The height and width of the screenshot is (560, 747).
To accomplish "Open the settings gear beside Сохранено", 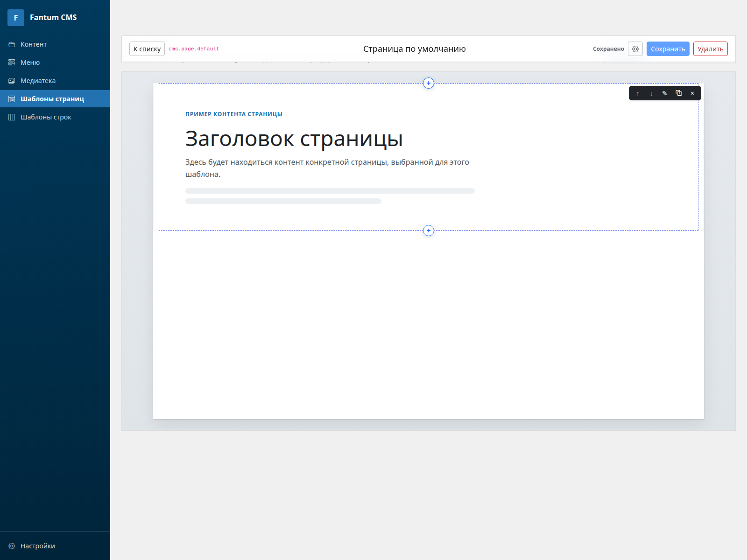I will tap(635, 49).
